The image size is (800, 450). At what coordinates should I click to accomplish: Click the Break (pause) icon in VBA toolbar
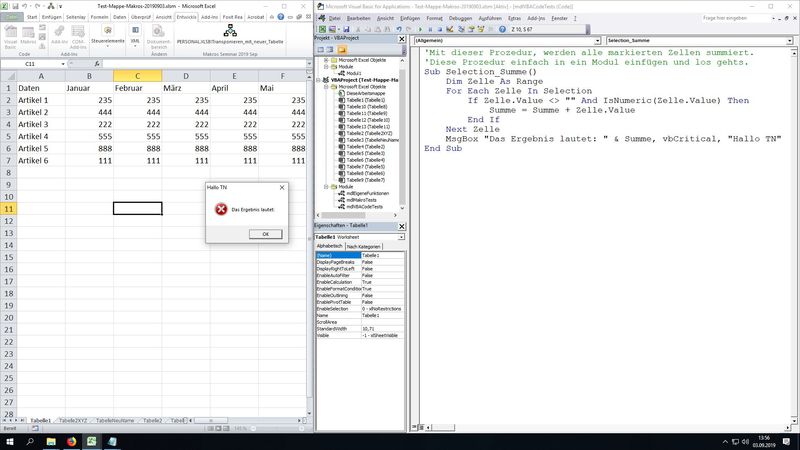click(430, 29)
